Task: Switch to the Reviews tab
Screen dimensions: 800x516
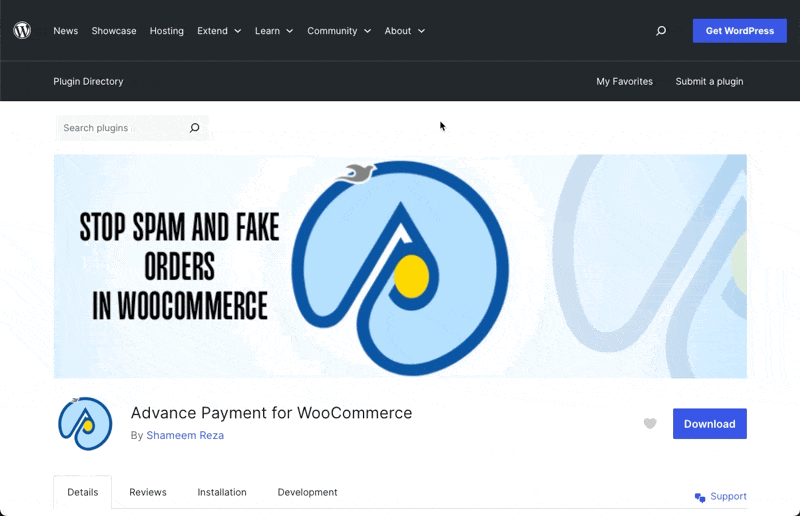Action: click(148, 492)
